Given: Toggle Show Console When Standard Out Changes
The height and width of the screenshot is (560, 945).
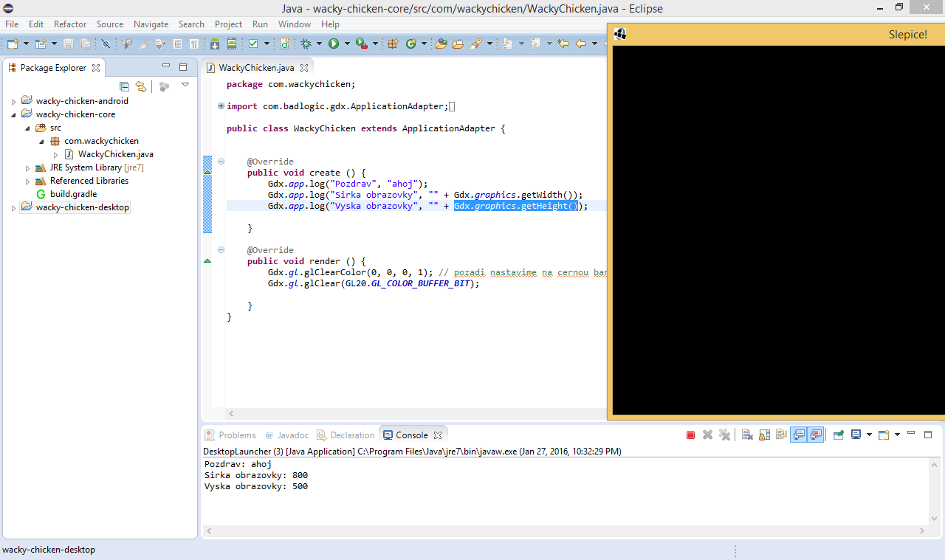Looking at the screenshot, I should [798, 435].
